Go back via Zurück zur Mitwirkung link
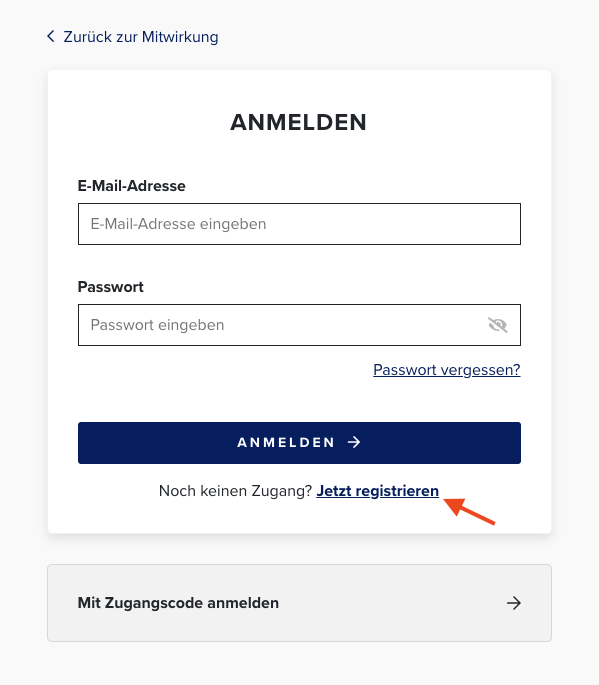This screenshot has height=685, width=599. coord(132,37)
